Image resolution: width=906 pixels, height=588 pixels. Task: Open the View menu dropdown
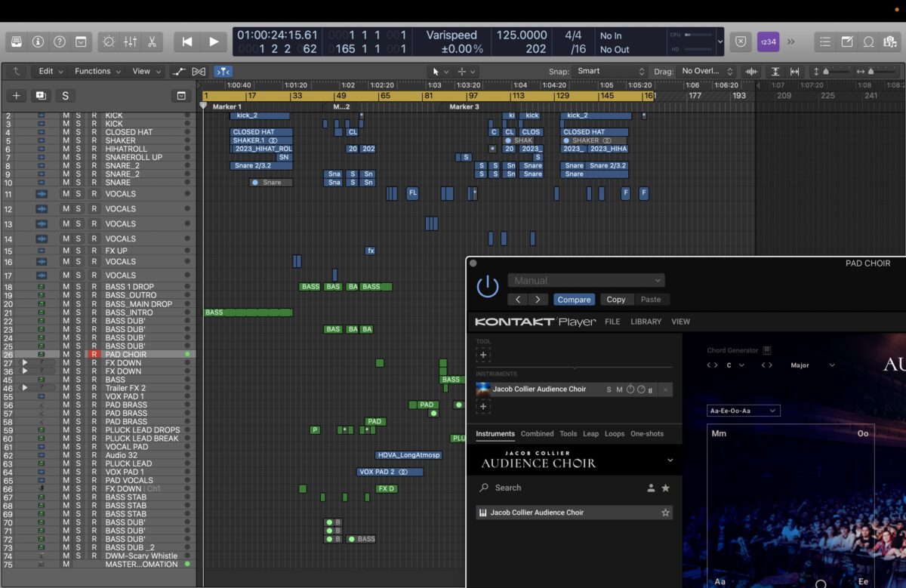coord(146,71)
